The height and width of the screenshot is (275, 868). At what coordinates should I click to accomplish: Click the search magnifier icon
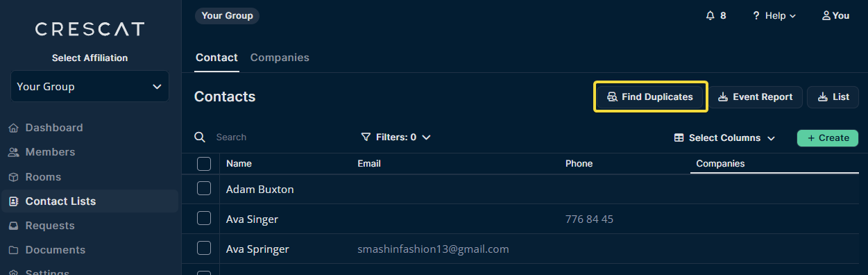(200, 137)
